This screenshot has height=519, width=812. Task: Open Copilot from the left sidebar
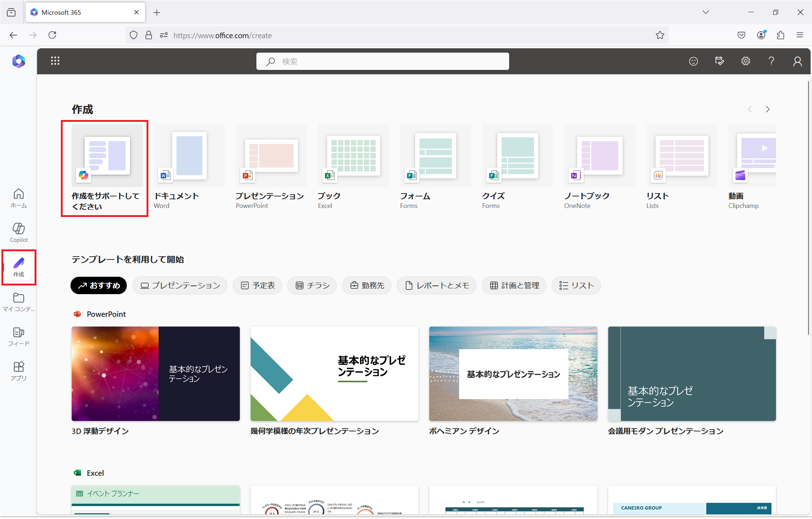19,232
